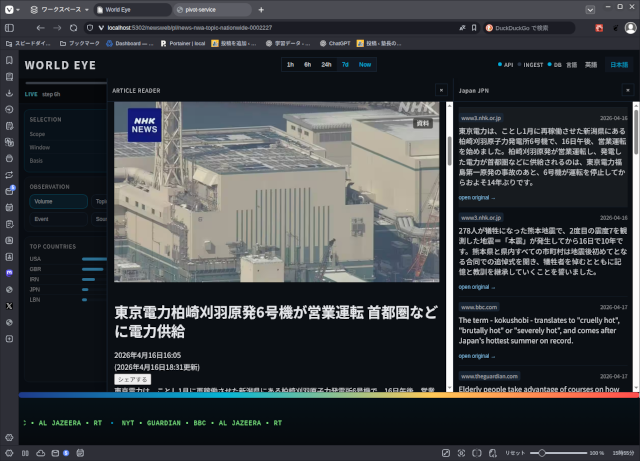Select the 7d time range
Viewport: 640px width, 461px height.
(345, 64)
